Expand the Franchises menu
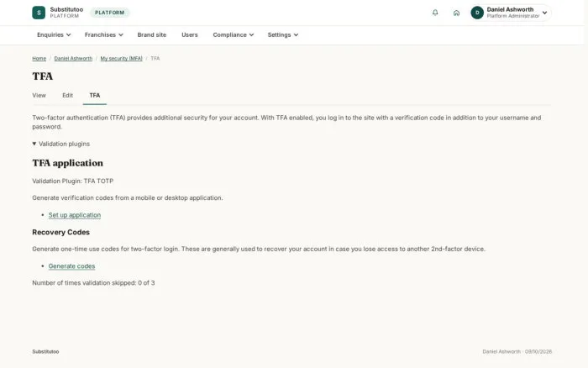This screenshot has height=368, width=588. (x=104, y=35)
